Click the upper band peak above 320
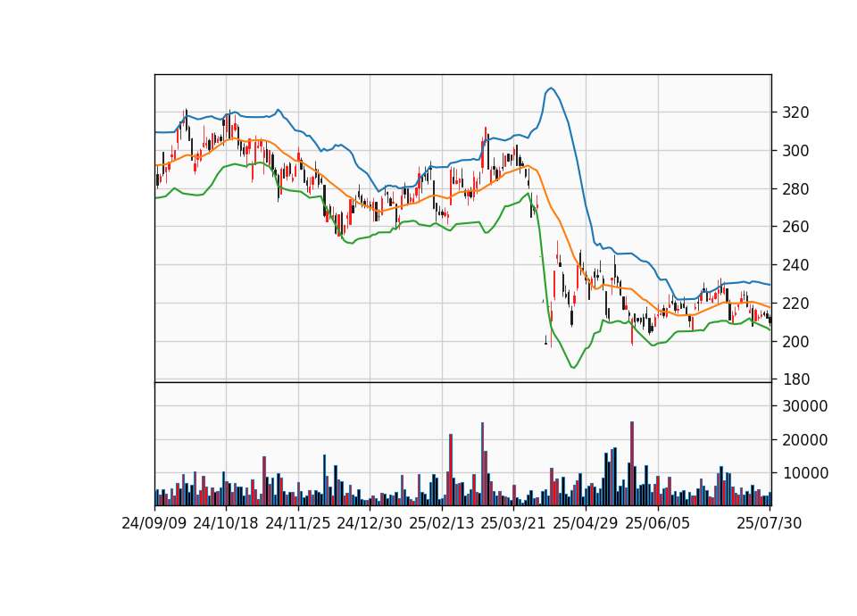The image size is (857, 616). [551, 88]
